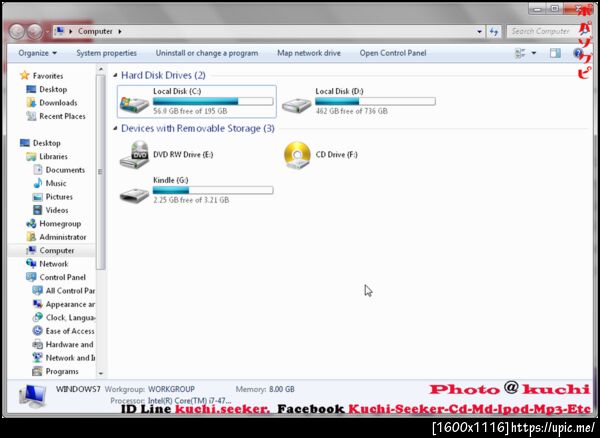This screenshot has height=438, width=600.
Task: Click Uninstall or change a program
Action: (207, 53)
